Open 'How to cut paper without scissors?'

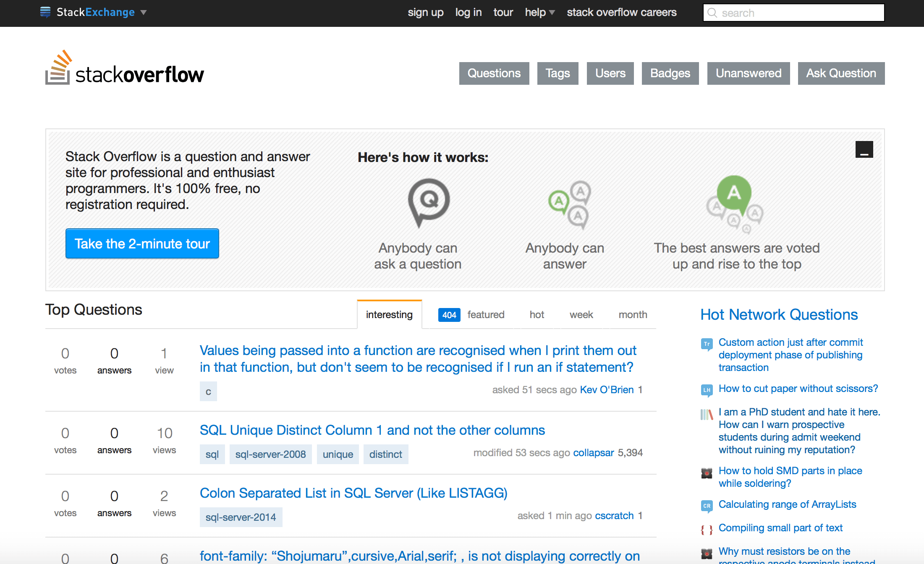pyautogui.click(x=798, y=389)
